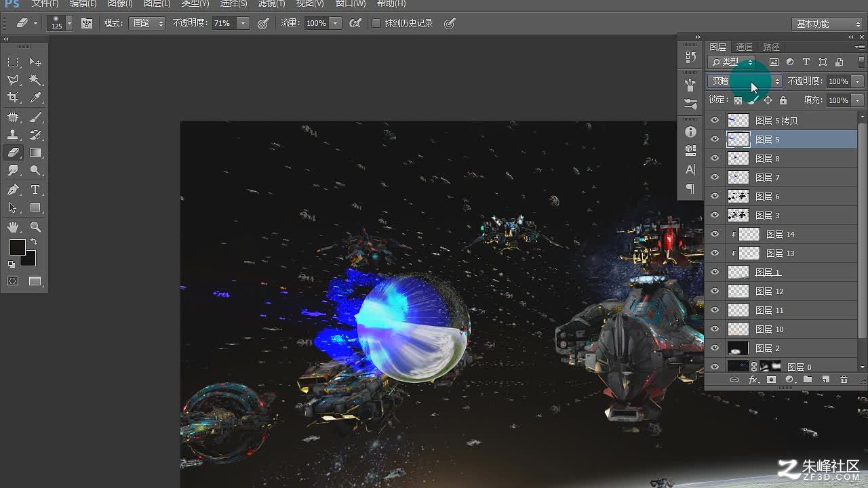This screenshot has height=488, width=868.
Task: Open layer blend mode dropdown 变暗
Action: (745, 81)
